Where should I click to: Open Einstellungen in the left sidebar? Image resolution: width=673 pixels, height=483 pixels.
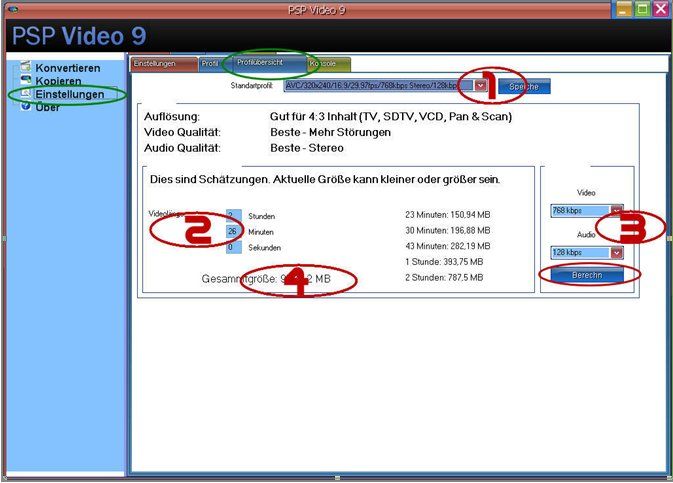[70, 94]
